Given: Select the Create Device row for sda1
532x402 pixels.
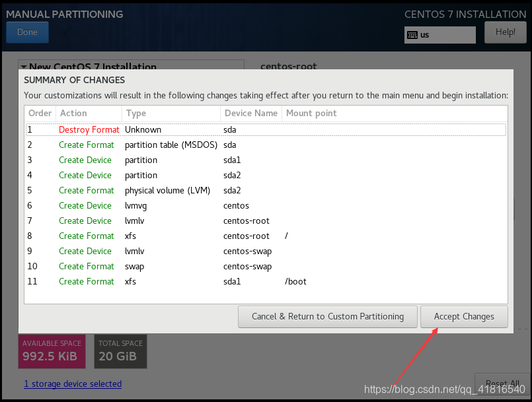Looking at the screenshot, I should click(266, 160).
